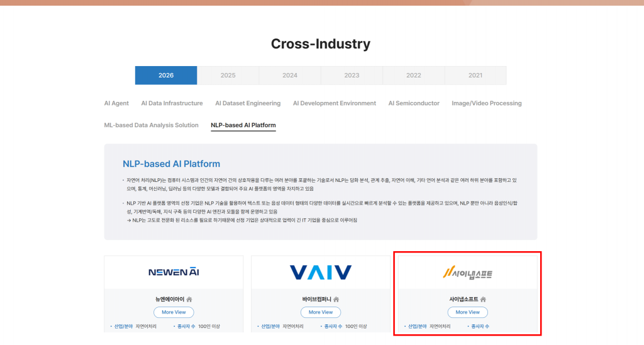Open the home icon next to 사이냅소프트
The image size is (644, 345).
click(x=483, y=299)
